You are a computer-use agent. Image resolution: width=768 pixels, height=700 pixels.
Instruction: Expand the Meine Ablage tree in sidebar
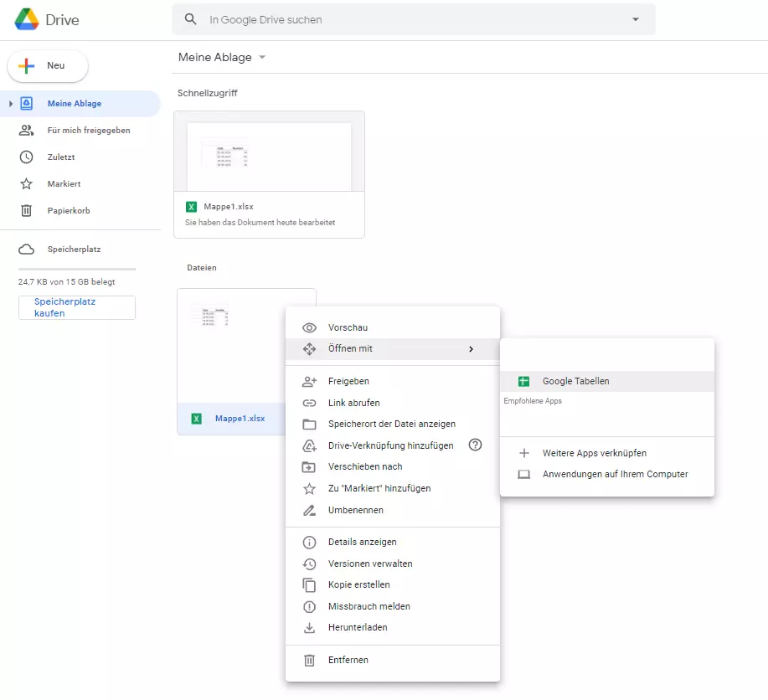pos(10,103)
